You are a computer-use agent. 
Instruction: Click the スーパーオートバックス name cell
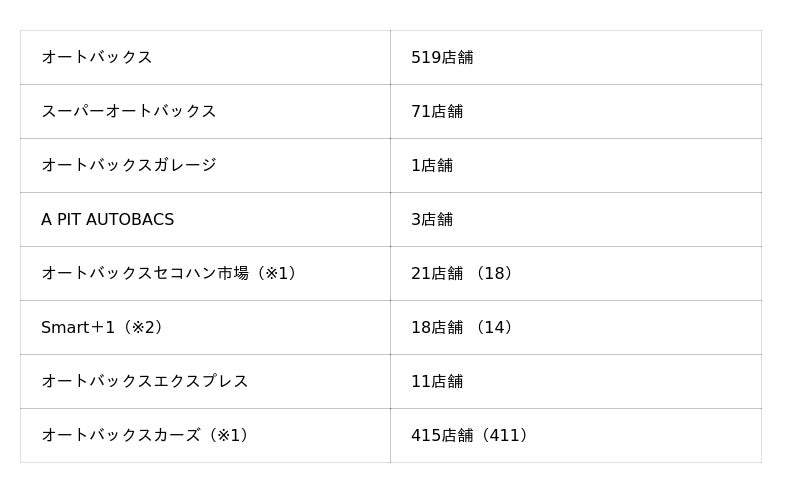tap(128, 111)
